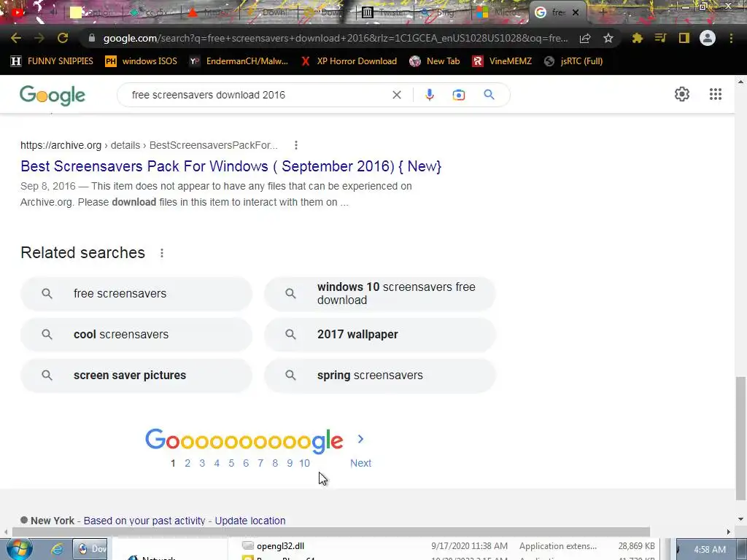Click the vertical scrollbar thumb
The height and width of the screenshot is (560, 747).
pyautogui.click(x=740, y=438)
